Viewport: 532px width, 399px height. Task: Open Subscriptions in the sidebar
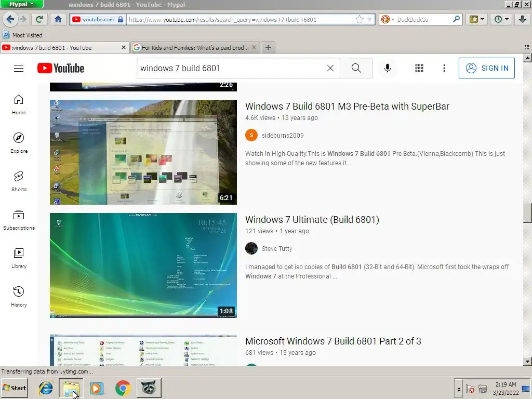coord(19,220)
